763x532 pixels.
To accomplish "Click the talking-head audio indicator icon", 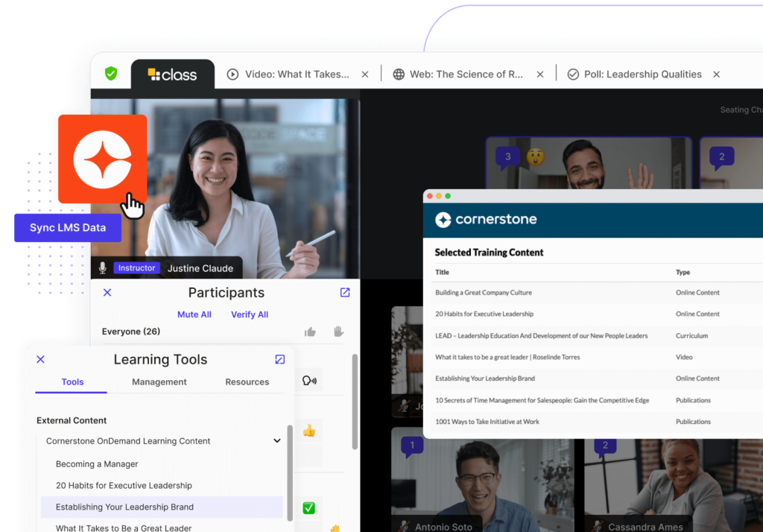I will click(310, 380).
